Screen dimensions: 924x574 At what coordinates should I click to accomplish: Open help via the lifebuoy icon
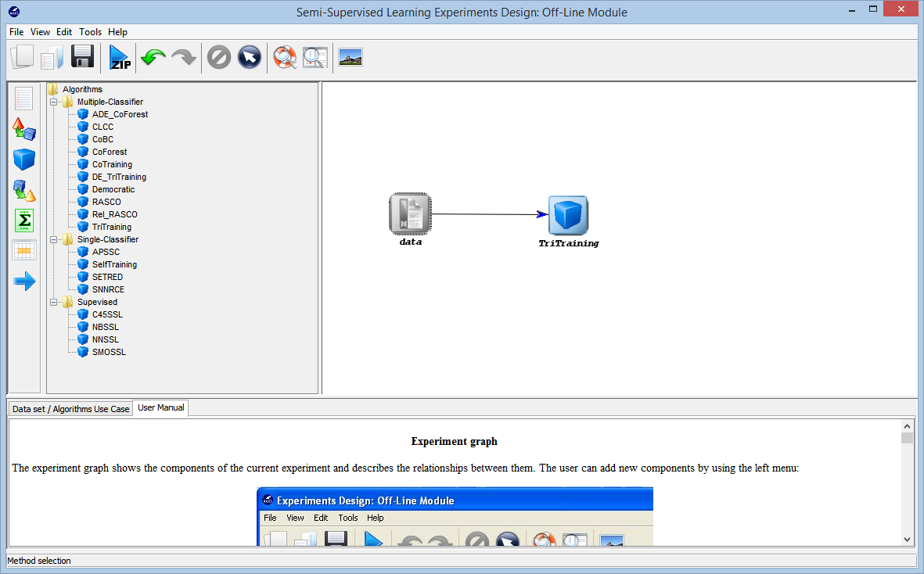[x=285, y=57]
